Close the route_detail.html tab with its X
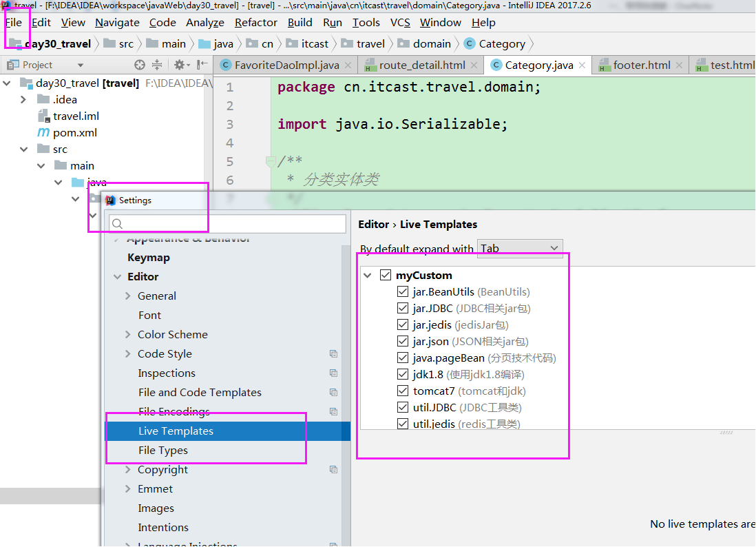 pos(474,65)
